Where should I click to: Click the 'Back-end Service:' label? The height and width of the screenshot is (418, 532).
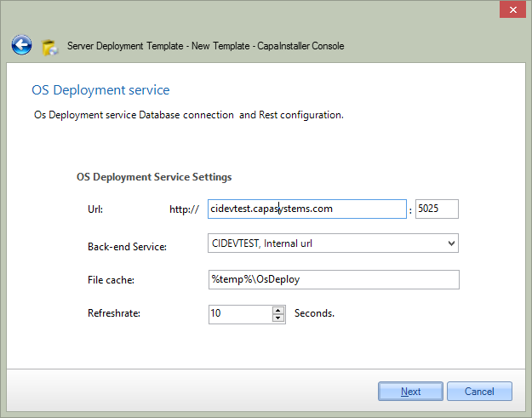click(127, 247)
